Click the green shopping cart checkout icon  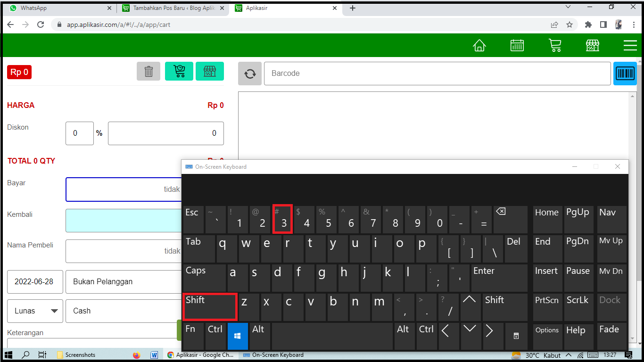(179, 71)
